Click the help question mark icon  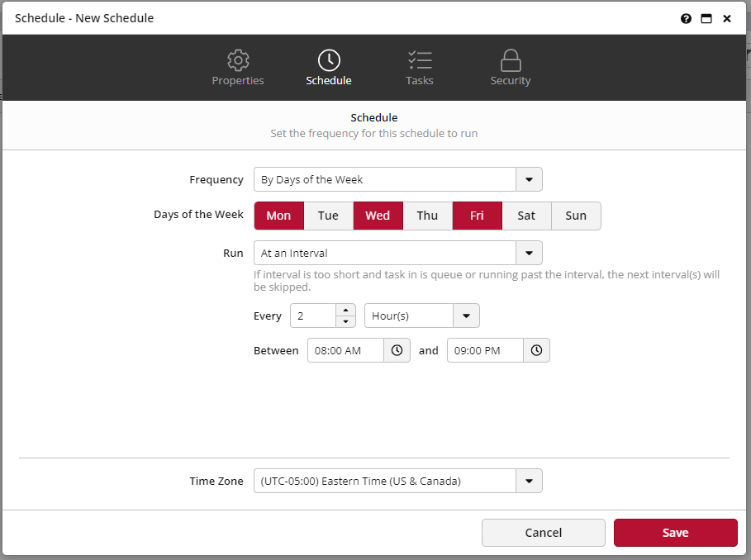click(x=686, y=18)
